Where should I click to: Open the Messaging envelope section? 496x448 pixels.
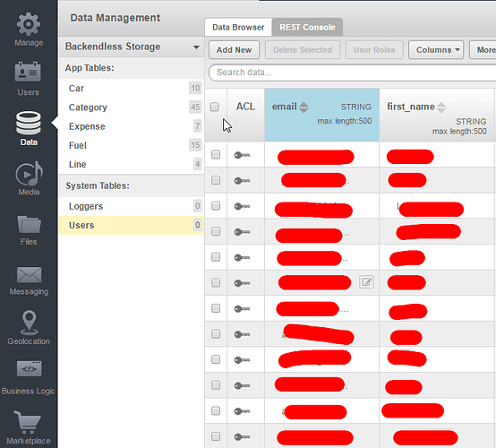pyautogui.click(x=29, y=280)
